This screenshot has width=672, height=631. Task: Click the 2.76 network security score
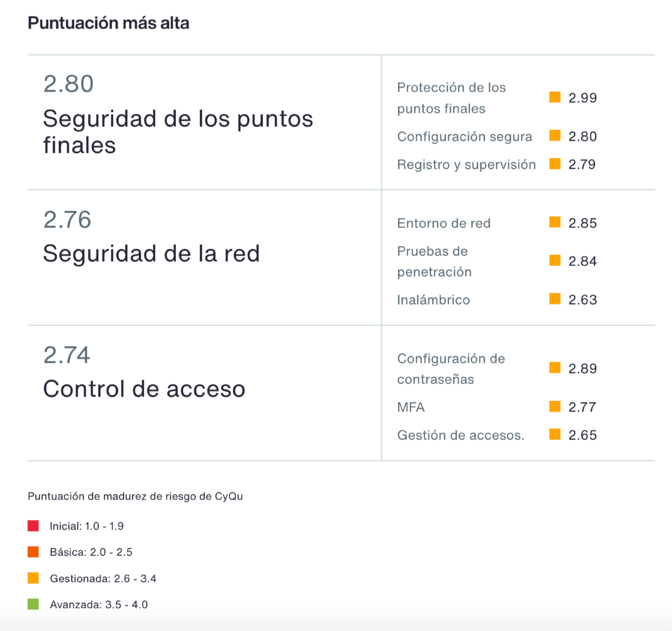[x=67, y=220]
